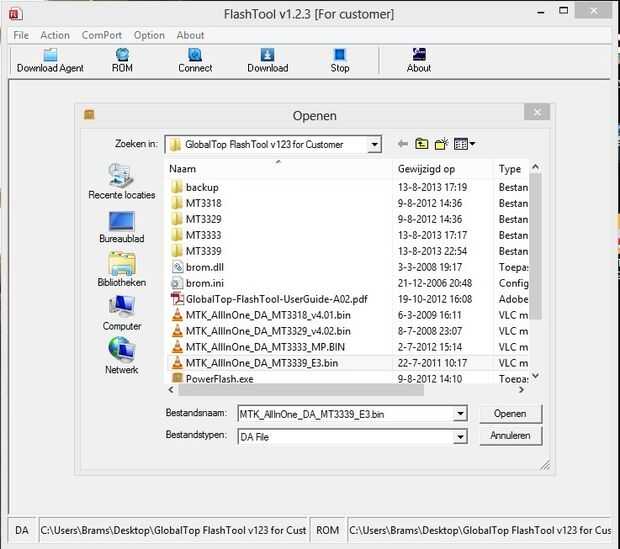This screenshot has height=549, width=620.
Task: Select the brom.ini file icon
Action: 176,283
